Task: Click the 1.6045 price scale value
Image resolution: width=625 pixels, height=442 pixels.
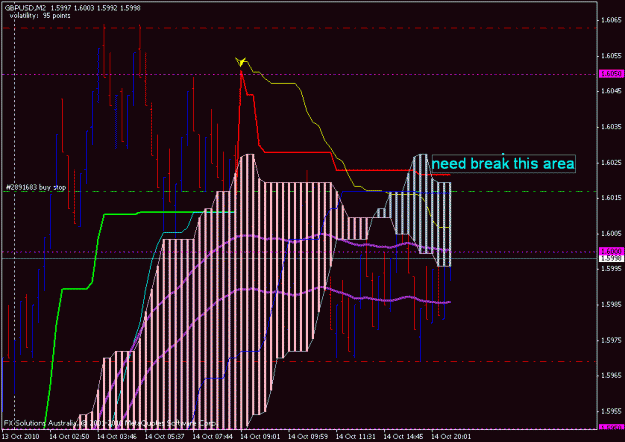Action: click(611, 91)
